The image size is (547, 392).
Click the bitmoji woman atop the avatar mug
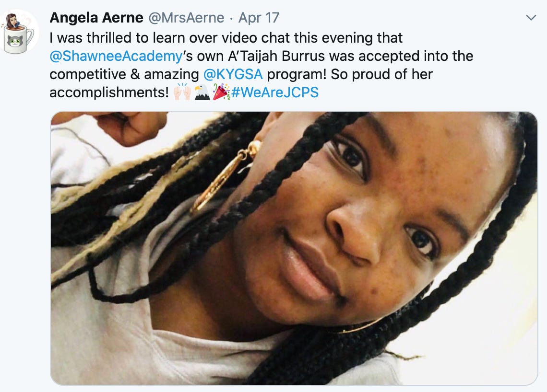12,22
